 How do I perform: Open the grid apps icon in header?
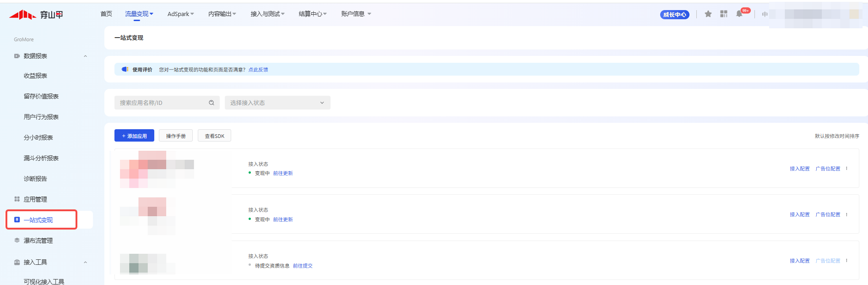[x=723, y=14]
